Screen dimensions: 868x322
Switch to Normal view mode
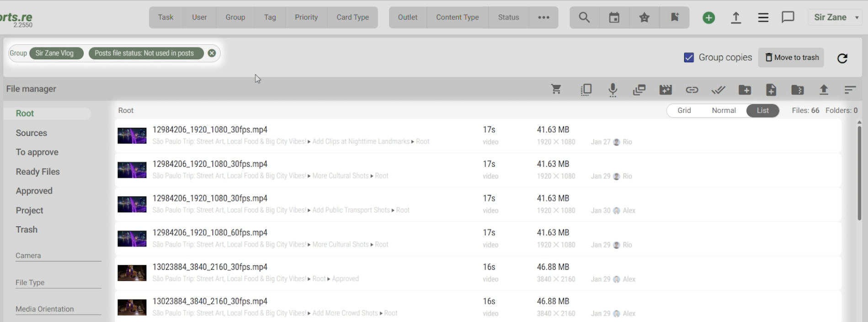coord(724,111)
